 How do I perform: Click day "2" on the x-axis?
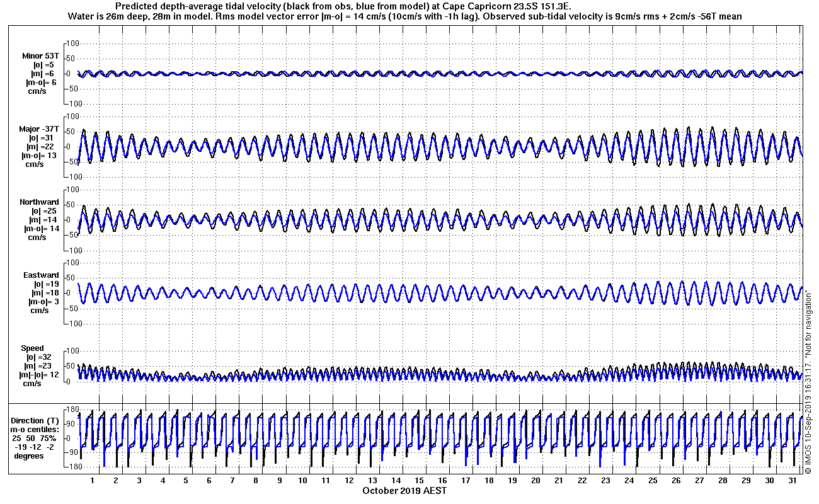pyautogui.click(x=116, y=480)
